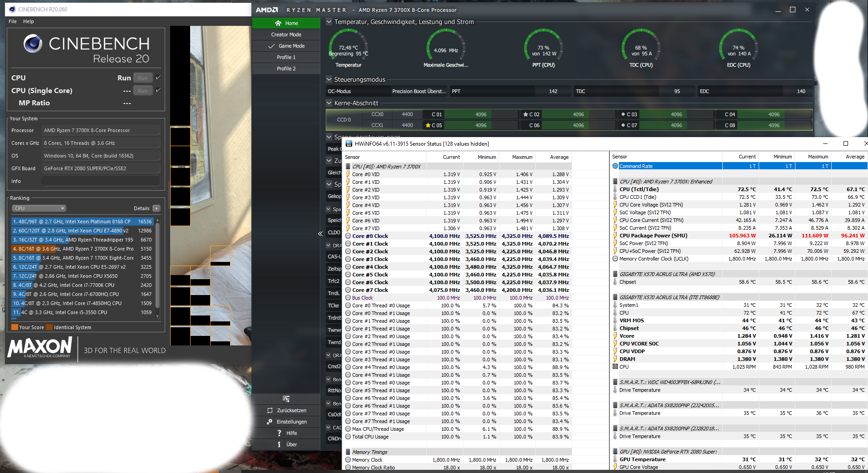Click the Info input field in Cinebench
The width and height of the screenshot is (868, 473).
[x=101, y=181]
